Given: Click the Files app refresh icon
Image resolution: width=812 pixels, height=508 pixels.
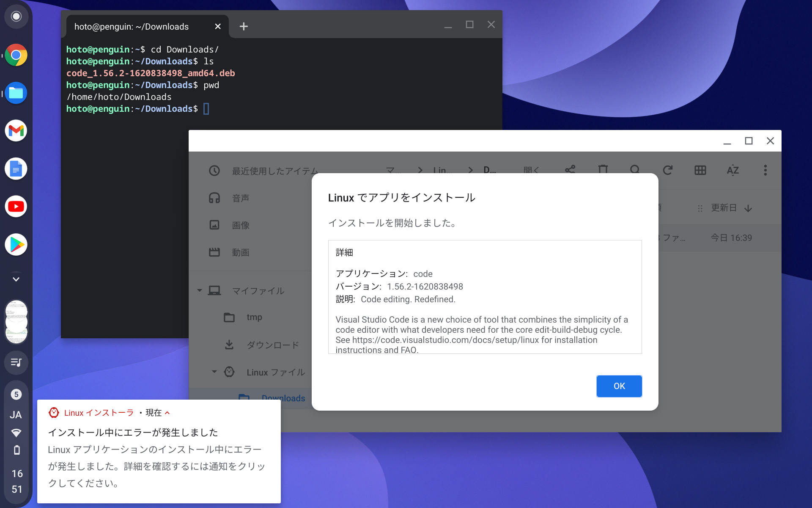Looking at the screenshot, I should 667,170.
